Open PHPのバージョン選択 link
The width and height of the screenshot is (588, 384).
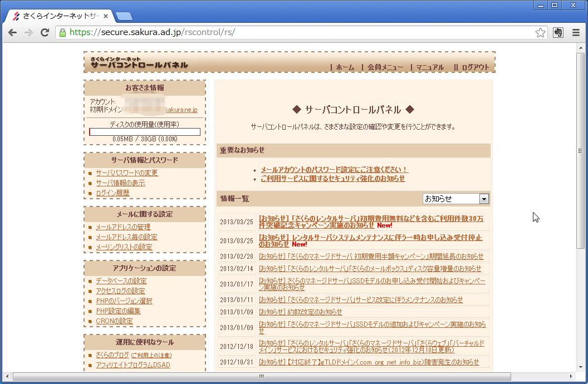tap(124, 301)
